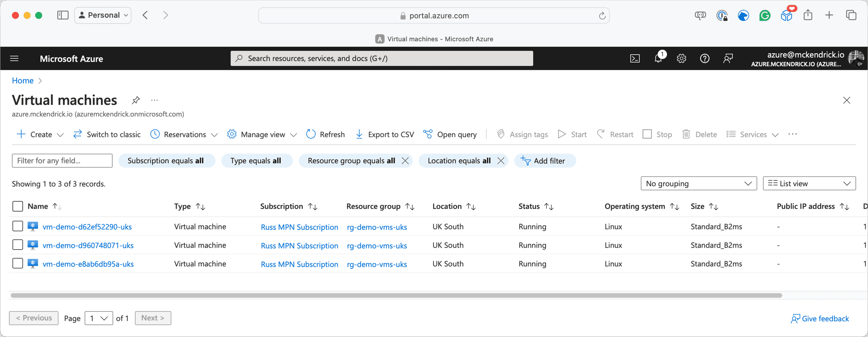Open the Azure portal hamburger menu
868x337 pixels.
pos(14,58)
